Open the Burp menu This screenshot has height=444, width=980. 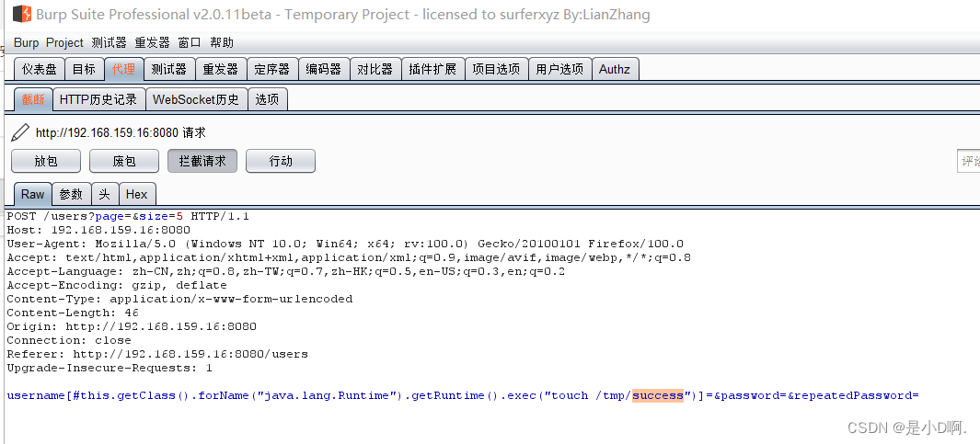(27, 42)
